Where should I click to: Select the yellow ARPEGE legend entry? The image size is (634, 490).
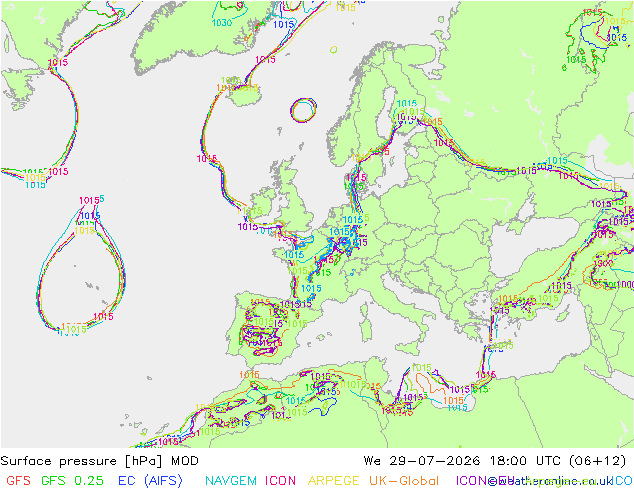click(334, 480)
